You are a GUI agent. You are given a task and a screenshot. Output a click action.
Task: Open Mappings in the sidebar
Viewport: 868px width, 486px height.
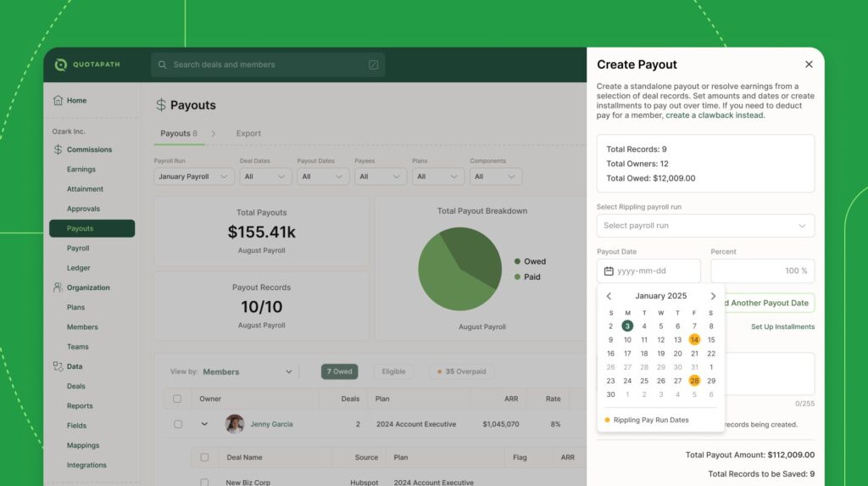(83, 445)
